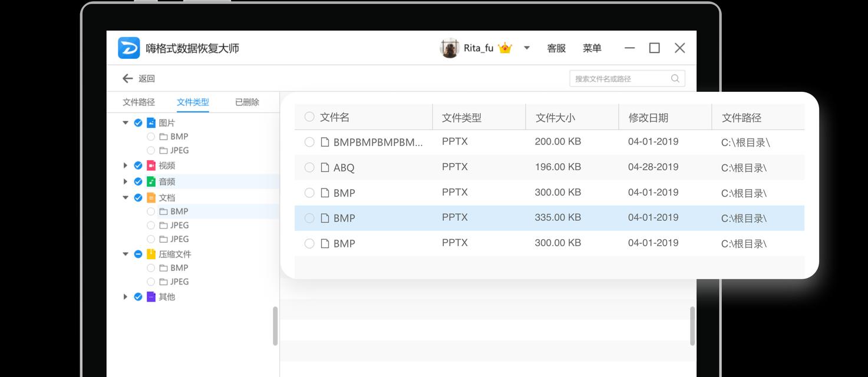Click the BMP folder icon under 文档

164,211
